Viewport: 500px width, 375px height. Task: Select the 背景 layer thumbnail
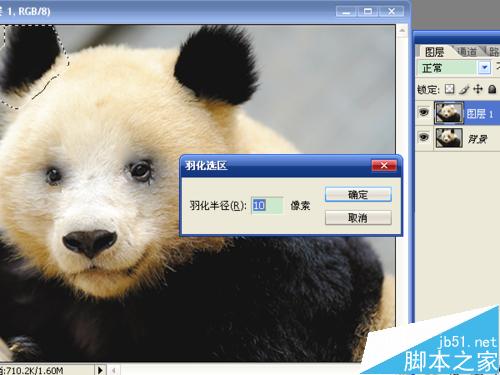tap(449, 138)
